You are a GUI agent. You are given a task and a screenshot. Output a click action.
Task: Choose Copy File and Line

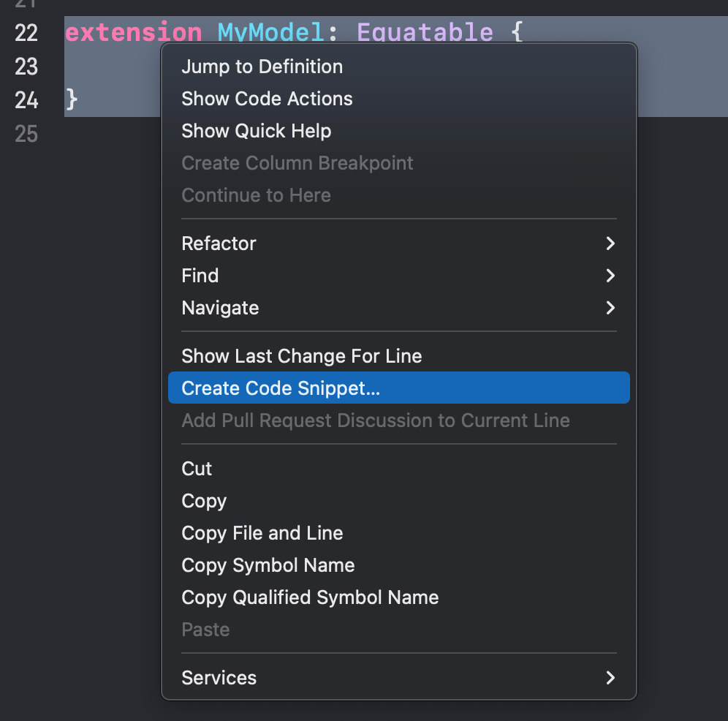[x=399, y=533]
